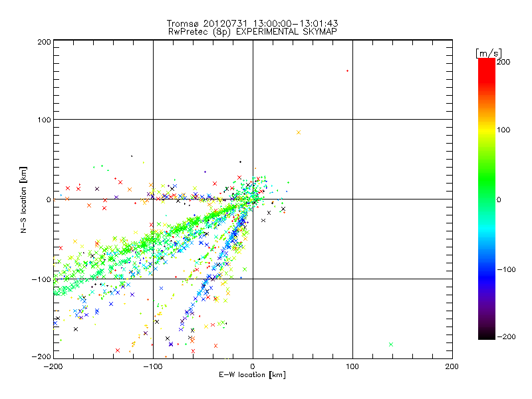
Task: Click the y-axis tick label "200"
Action: tap(44, 42)
